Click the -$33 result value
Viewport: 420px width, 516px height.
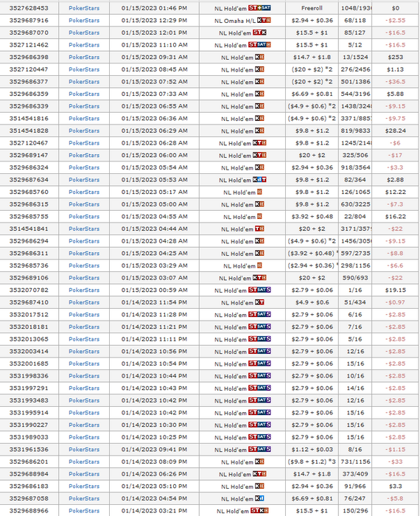(x=396, y=461)
